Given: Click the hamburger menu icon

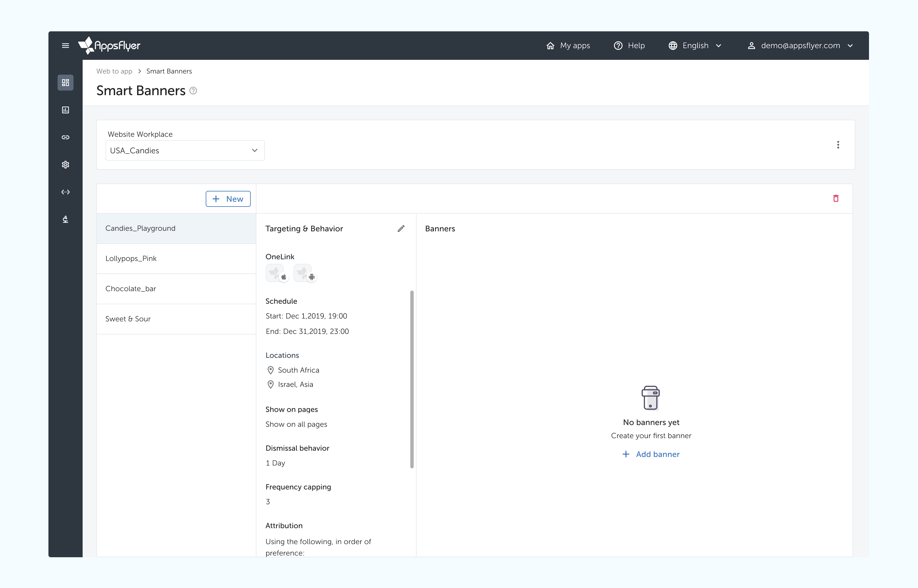Looking at the screenshot, I should pos(65,45).
